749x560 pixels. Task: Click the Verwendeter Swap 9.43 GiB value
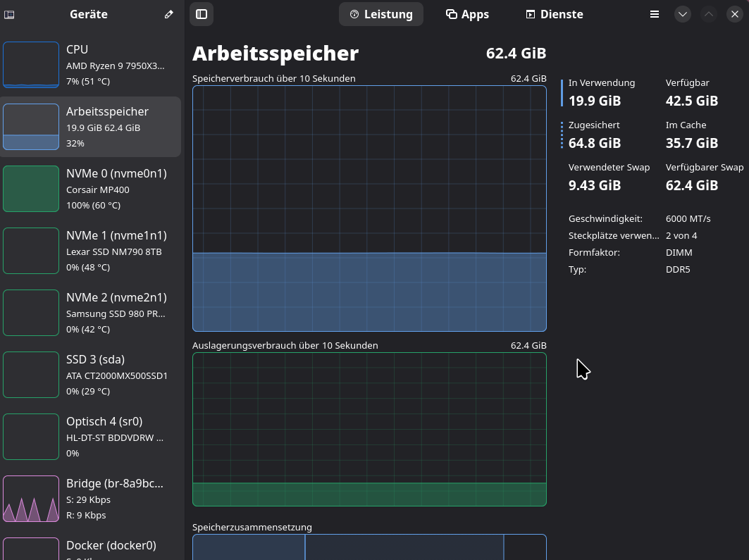point(595,185)
